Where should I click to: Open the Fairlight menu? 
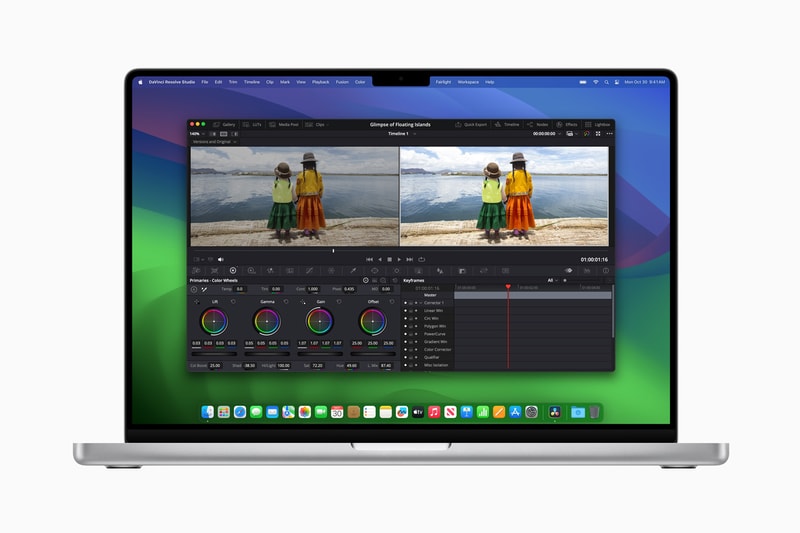(x=443, y=82)
